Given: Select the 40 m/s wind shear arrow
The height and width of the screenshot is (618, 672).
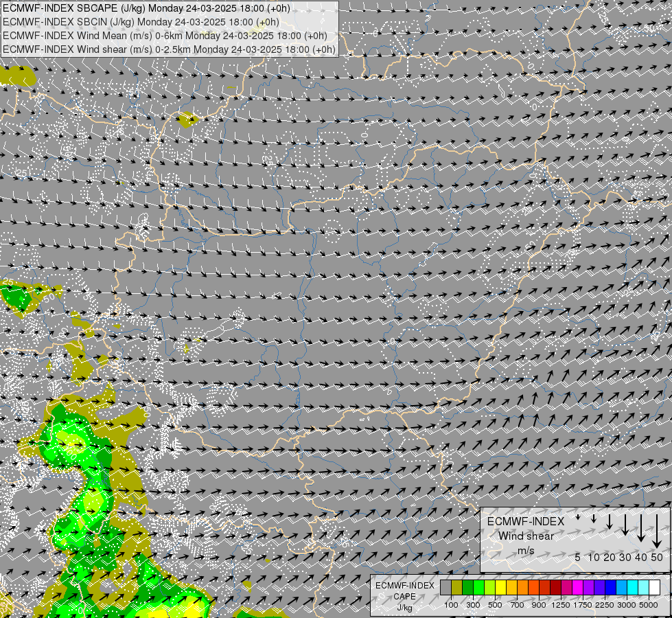Looking at the screenshot, I should [x=640, y=527].
